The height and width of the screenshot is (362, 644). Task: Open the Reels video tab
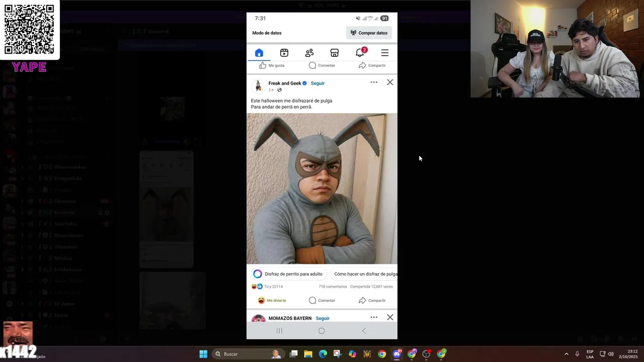(284, 53)
